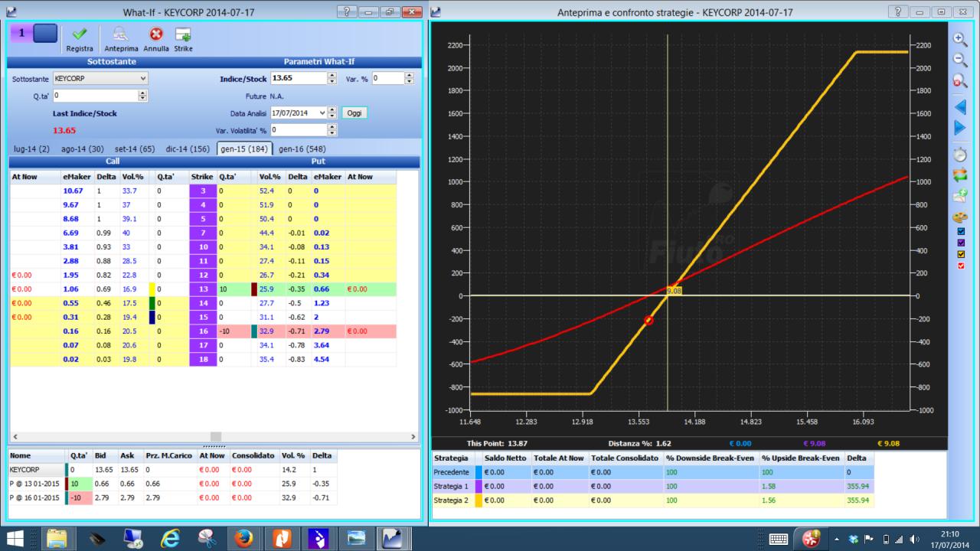
Task: Click the Annulla cancel icon
Action: point(156,34)
